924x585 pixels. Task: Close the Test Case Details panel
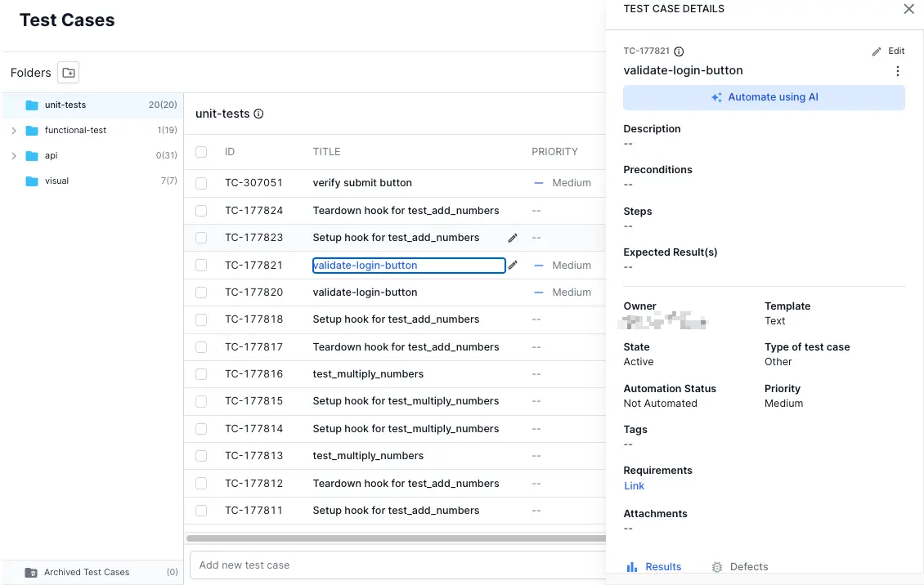click(908, 9)
